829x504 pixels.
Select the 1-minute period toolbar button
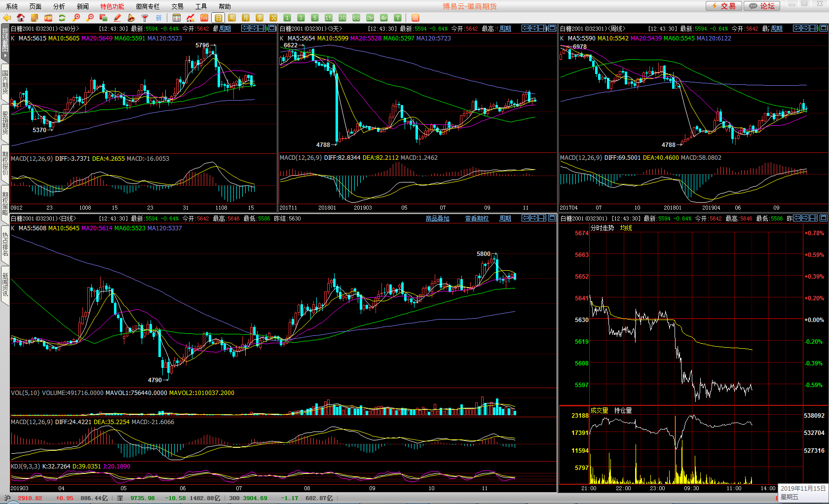[x=287, y=18]
